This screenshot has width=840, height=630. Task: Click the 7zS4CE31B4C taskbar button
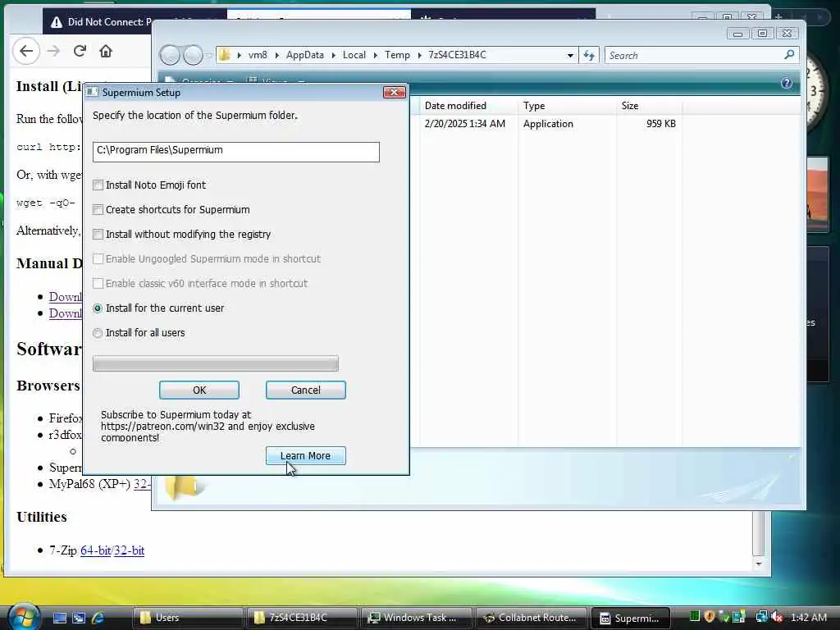(302, 618)
